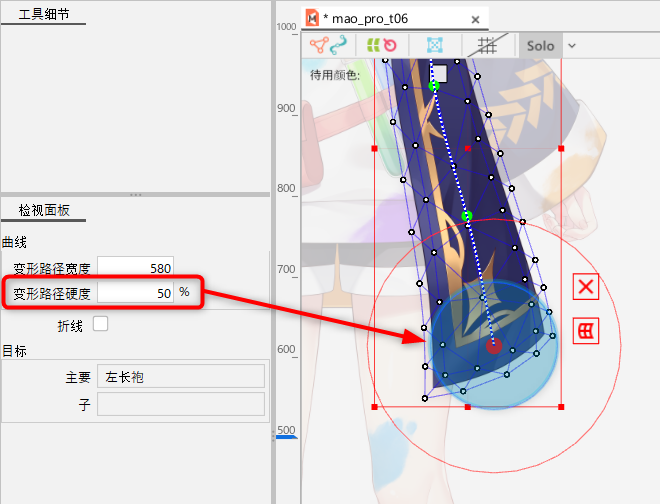This screenshot has width=660, height=504.
Task: Click the red X icon beside the canvas
Action: [x=586, y=288]
